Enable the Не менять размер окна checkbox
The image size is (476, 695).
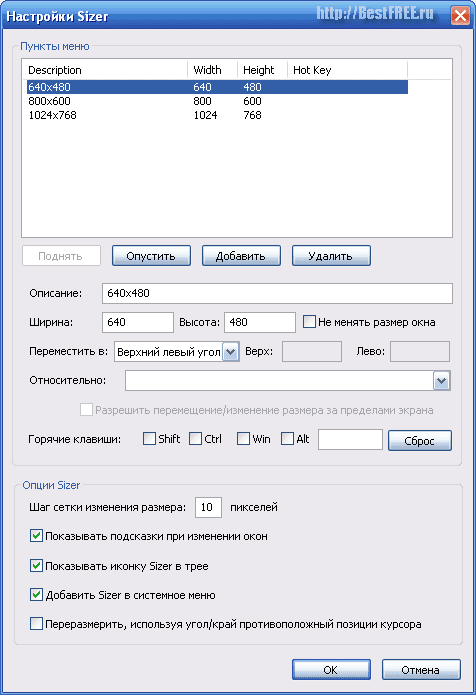coord(309,322)
